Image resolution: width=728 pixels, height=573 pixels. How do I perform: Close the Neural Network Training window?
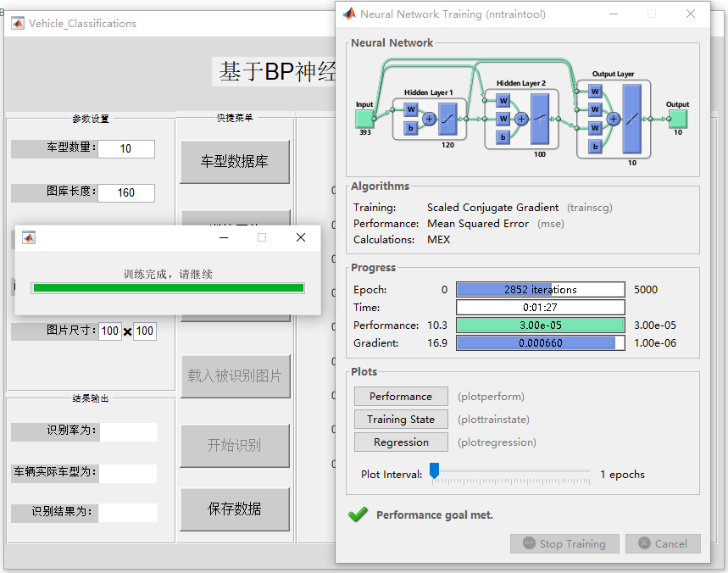(691, 14)
